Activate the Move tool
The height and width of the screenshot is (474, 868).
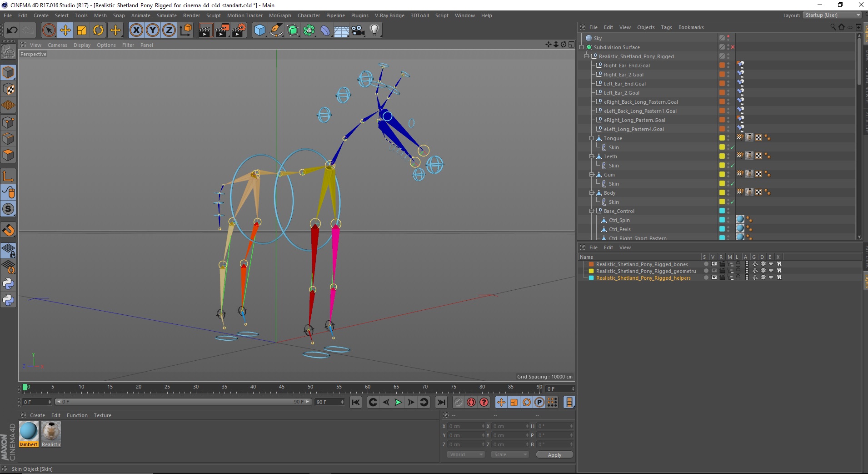65,30
